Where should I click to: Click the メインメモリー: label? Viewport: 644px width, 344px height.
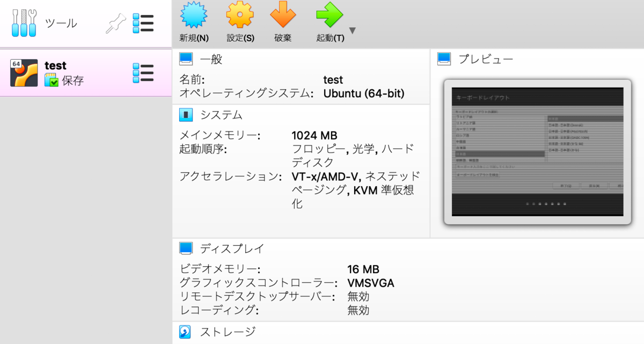coord(219,135)
